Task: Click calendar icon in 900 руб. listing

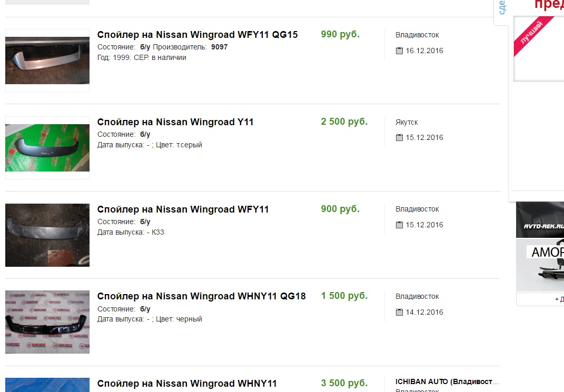Action: click(399, 225)
